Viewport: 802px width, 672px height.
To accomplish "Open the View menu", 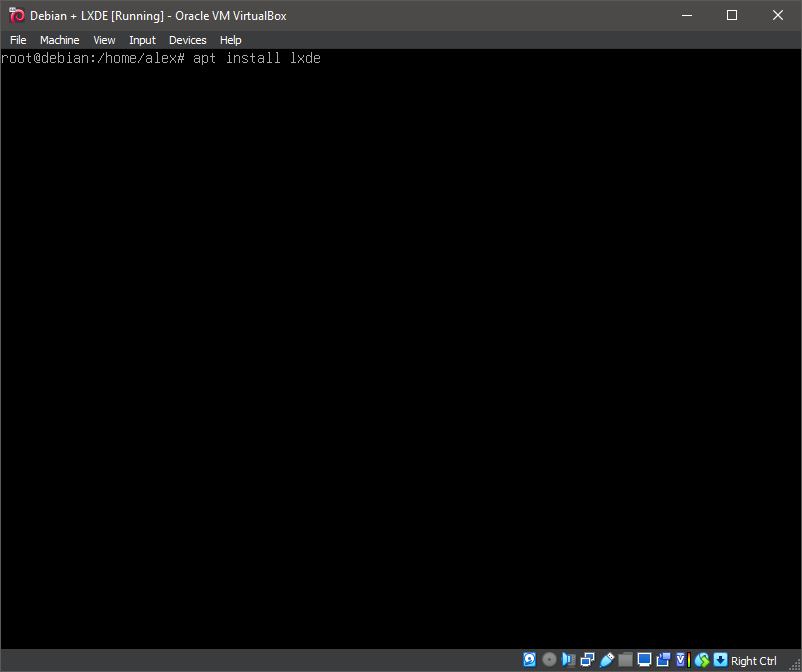I will coord(104,40).
